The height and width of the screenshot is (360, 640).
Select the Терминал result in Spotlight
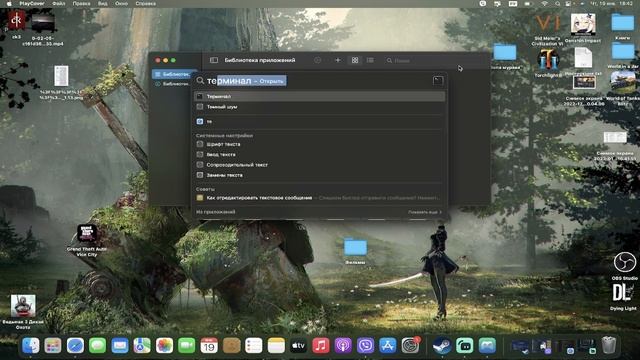point(320,96)
